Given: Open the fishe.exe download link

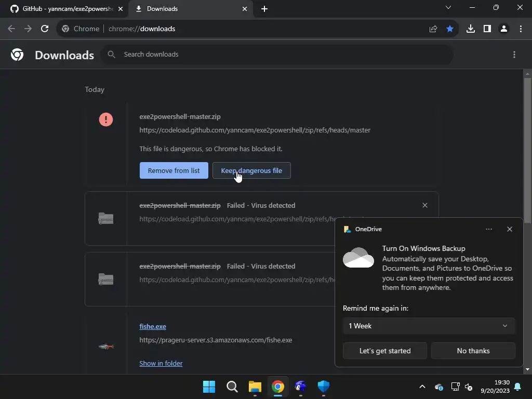Looking at the screenshot, I should click(x=153, y=326).
